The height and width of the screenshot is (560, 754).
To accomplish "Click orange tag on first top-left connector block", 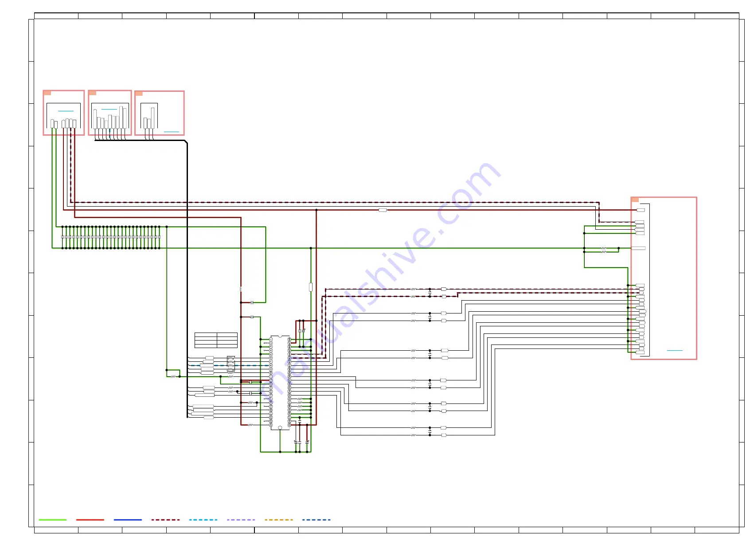I will (x=47, y=93).
